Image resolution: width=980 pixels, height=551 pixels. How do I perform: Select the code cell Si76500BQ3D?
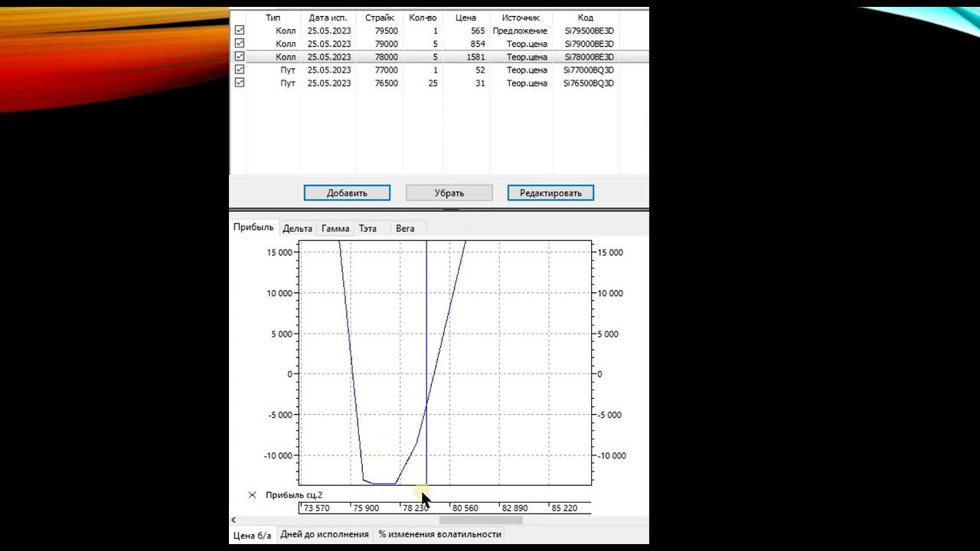pyautogui.click(x=589, y=83)
